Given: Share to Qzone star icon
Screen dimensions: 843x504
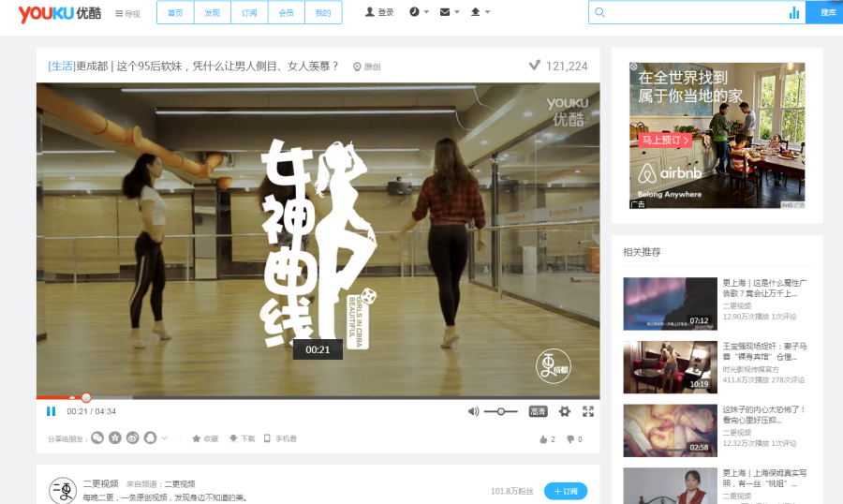Looking at the screenshot, I should click(115, 437).
